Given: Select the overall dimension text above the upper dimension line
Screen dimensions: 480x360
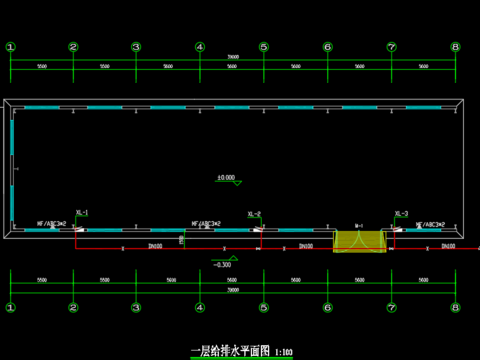Looking at the screenshot, I should pyautogui.click(x=233, y=57).
